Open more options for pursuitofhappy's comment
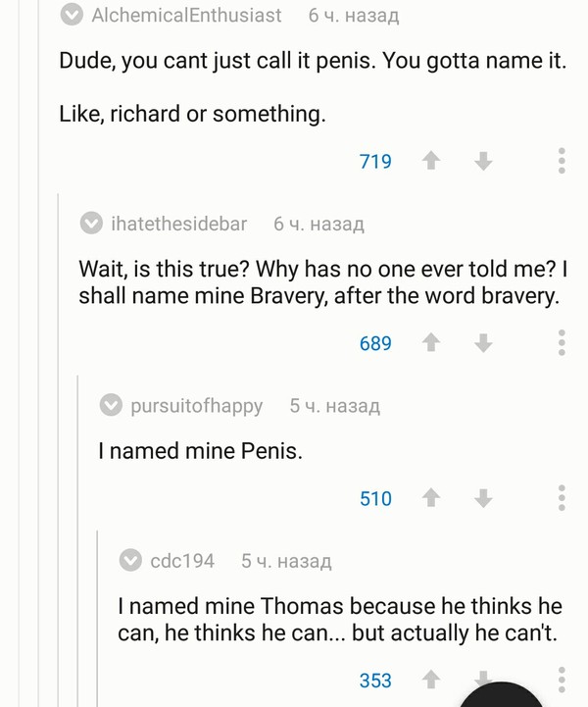 (x=562, y=499)
